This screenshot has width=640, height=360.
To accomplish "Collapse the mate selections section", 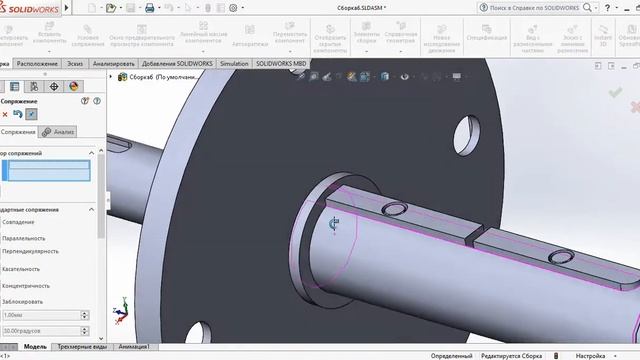I will pyautogui.click(x=91, y=153).
